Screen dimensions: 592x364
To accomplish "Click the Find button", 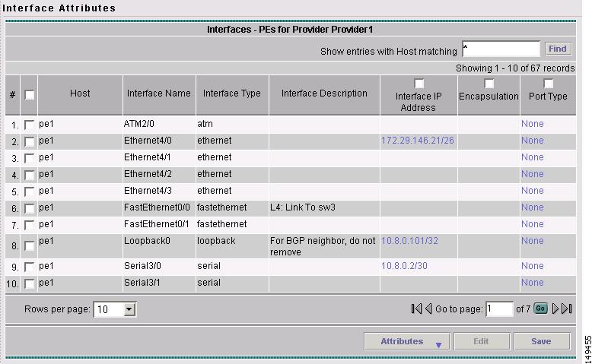I will coord(558,49).
